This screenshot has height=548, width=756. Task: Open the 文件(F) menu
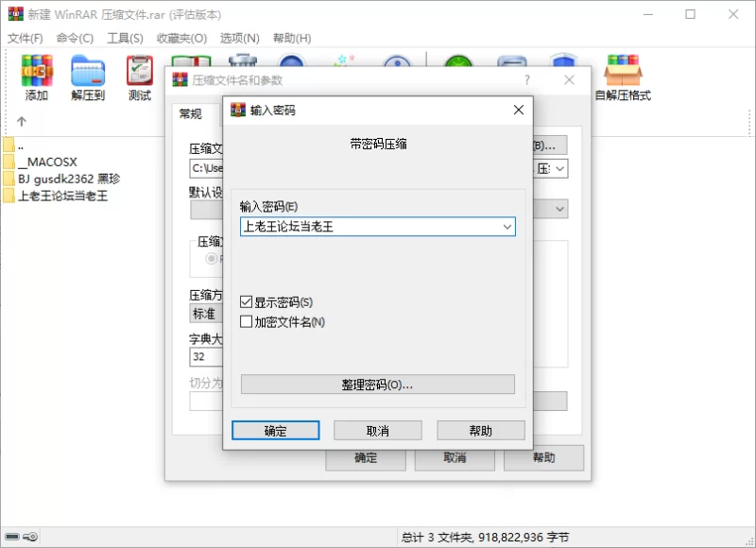pyautogui.click(x=26, y=38)
